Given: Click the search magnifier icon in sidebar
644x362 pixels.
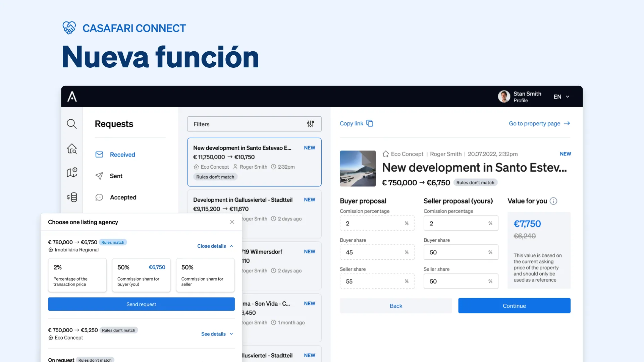Looking at the screenshot, I should [x=71, y=124].
